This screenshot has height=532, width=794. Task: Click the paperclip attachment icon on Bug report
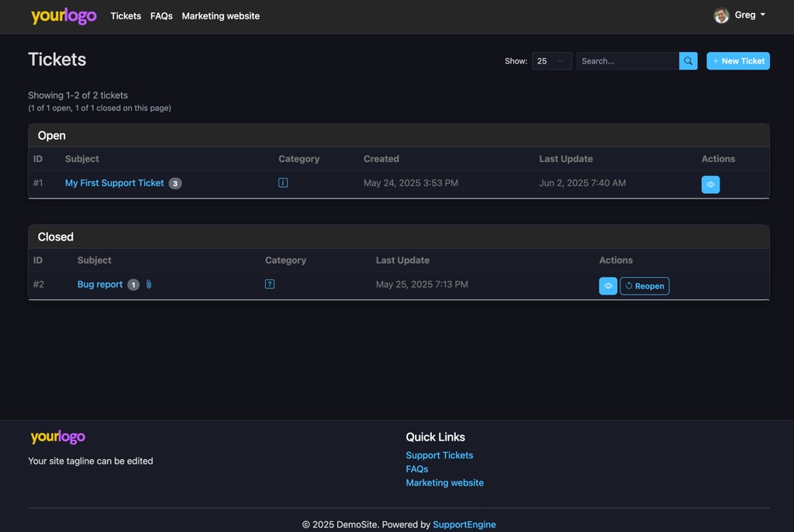coord(148,284)
